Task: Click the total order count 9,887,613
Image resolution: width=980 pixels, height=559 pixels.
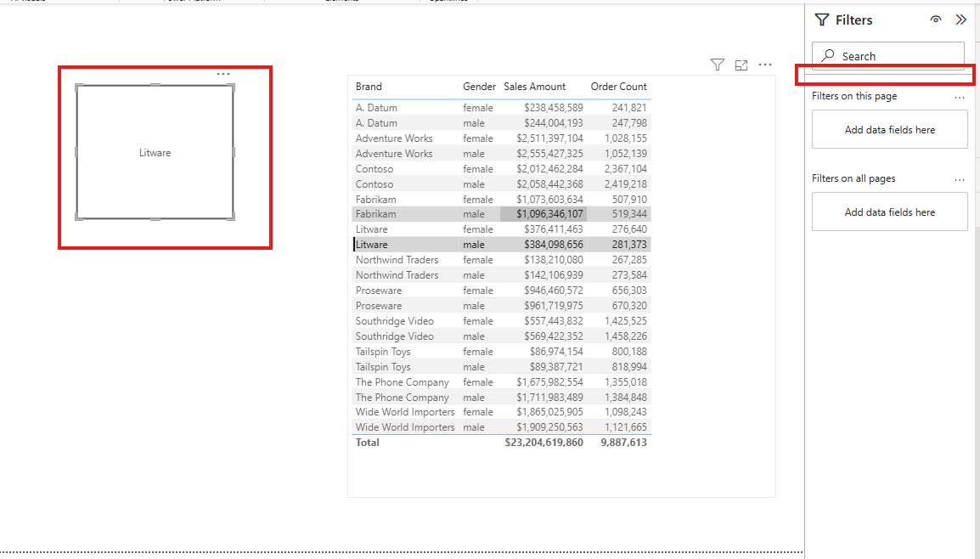Action: point(623,443)
